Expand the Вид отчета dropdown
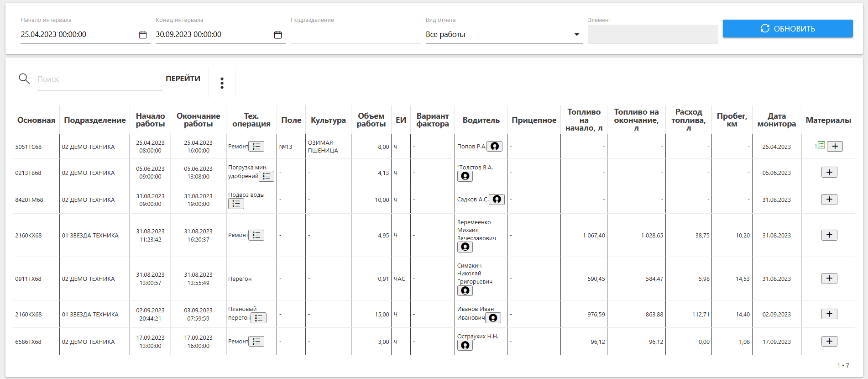The width and height of the screenshot is (868, 379). 576,35
